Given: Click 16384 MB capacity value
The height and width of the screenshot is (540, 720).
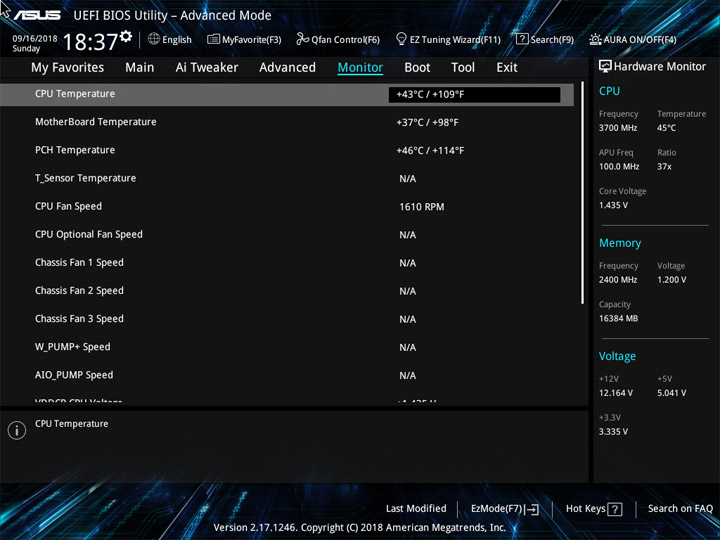Looking at the screenshot, I should pos(619,319).
